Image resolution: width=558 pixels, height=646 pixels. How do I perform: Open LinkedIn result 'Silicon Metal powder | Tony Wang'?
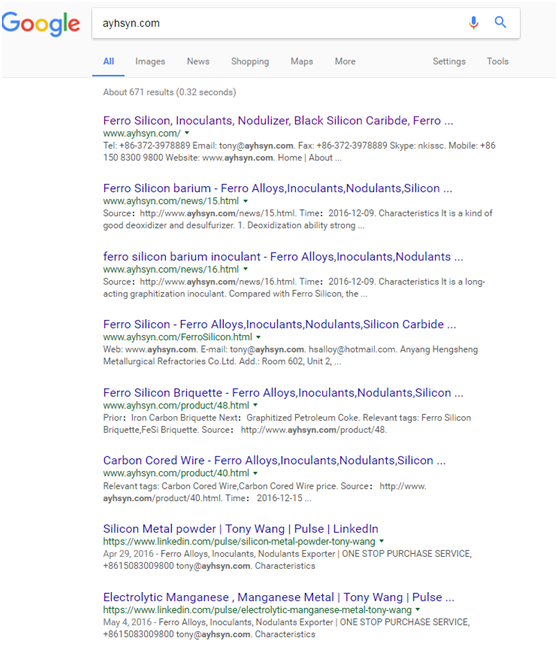tap(241, 529)
